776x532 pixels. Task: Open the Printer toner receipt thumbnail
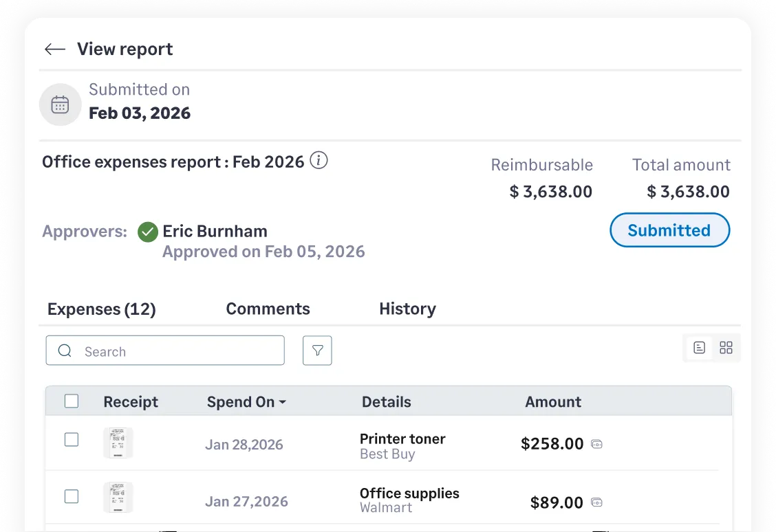118,443
